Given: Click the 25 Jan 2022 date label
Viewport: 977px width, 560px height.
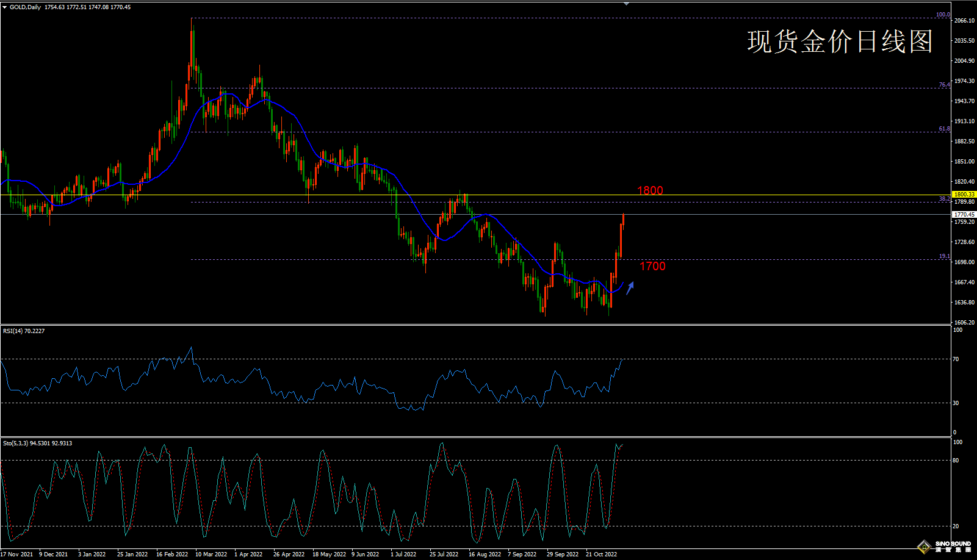Looking at the screenshot, I should coord(132,555).
